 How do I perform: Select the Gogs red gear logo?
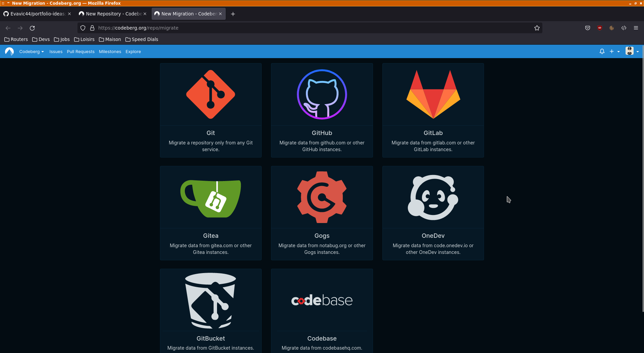pyautogui.click(x=322, y=197)
